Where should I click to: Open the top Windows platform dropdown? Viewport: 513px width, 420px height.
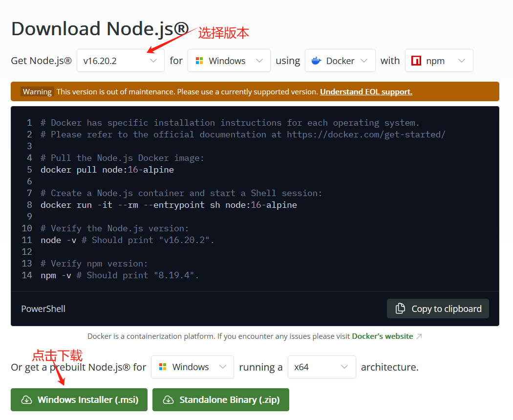click(x=229, y=61)
